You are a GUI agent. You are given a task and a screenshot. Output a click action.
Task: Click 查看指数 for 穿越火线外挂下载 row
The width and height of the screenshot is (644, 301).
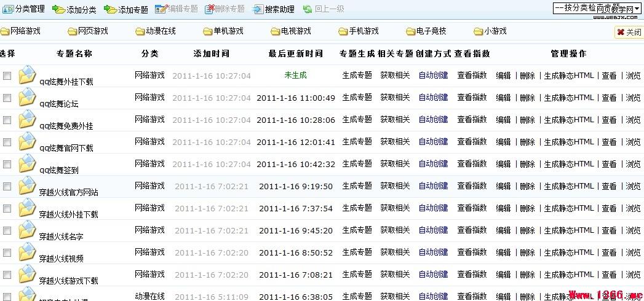[x=472, y=208]
